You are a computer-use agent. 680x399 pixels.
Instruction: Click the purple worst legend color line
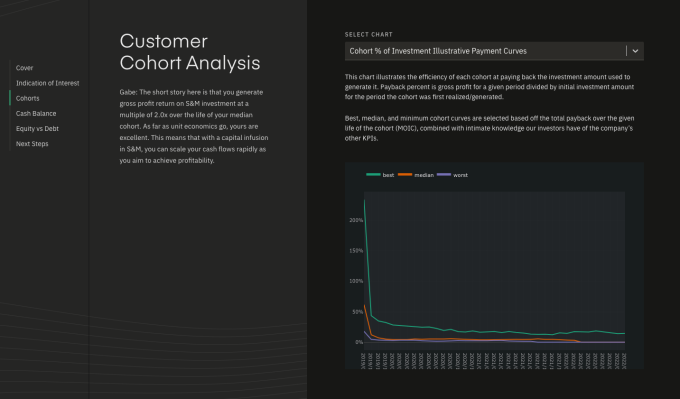(x=444, y=174)
